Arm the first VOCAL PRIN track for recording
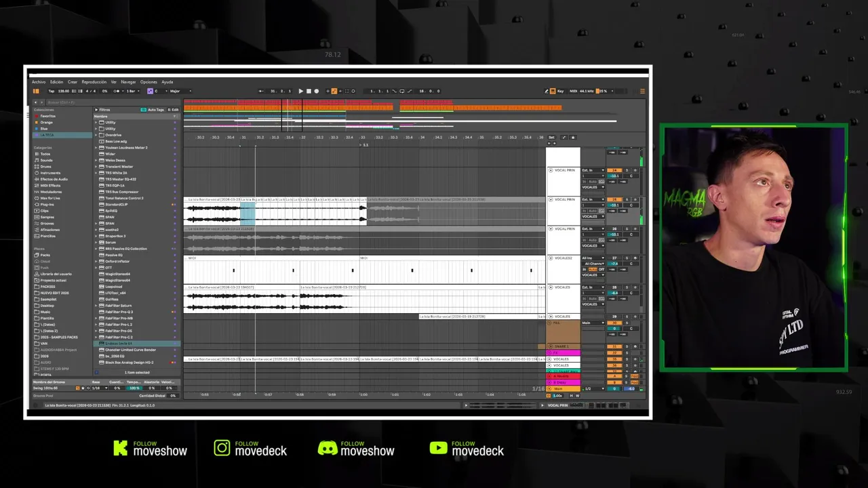The height and width of the screenshot is (488, 868). click(634, 170)
